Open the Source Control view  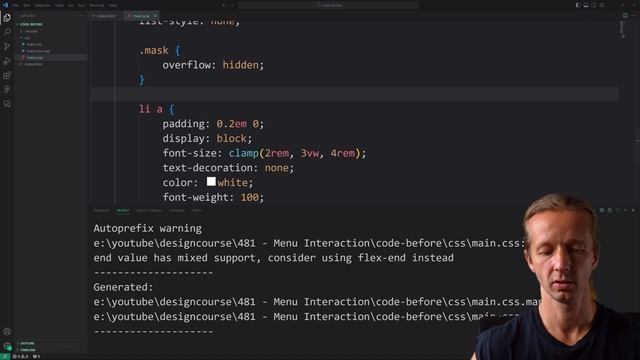(7, 46)
